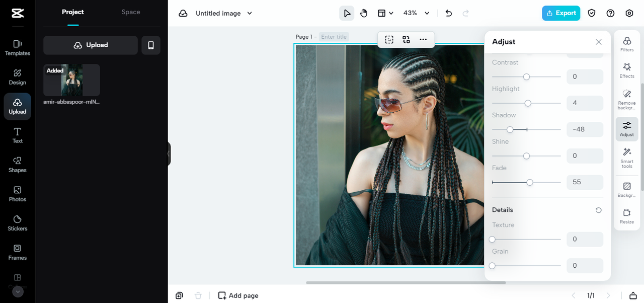
Task: Open the more options ellipsis menu
Action: [x=423, y=40]
